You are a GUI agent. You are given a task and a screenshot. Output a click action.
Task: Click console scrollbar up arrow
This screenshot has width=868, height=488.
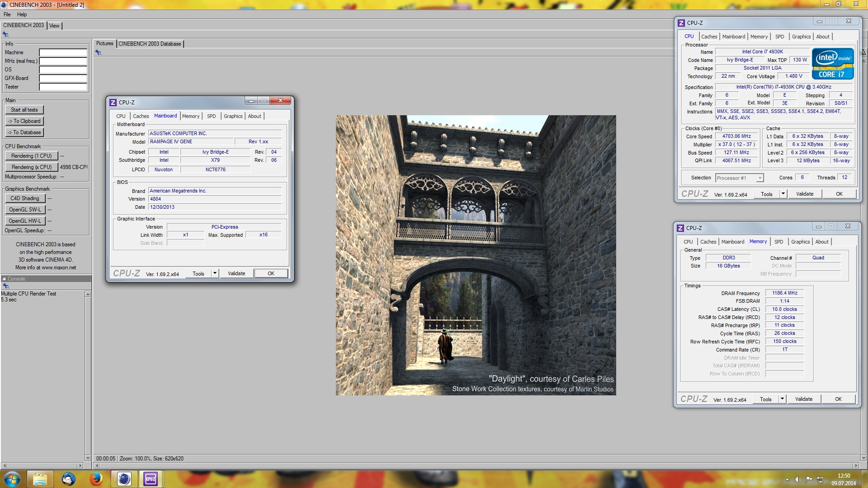pos(88,294)
